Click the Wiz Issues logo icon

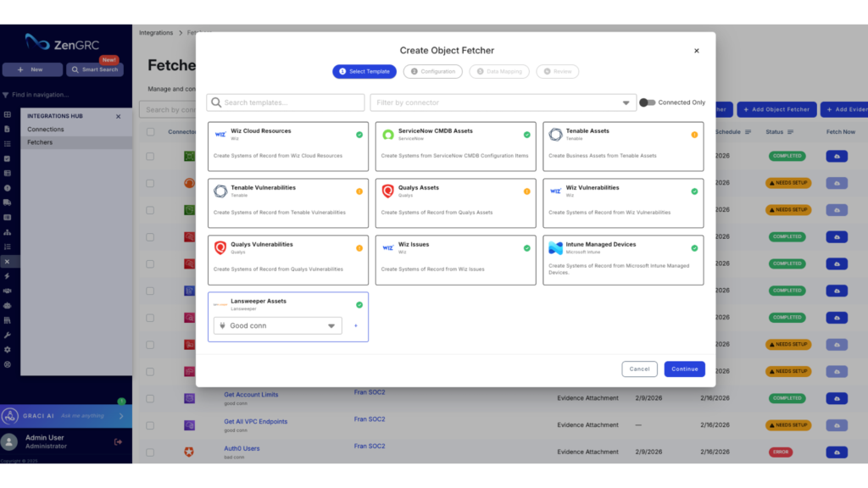388,248
